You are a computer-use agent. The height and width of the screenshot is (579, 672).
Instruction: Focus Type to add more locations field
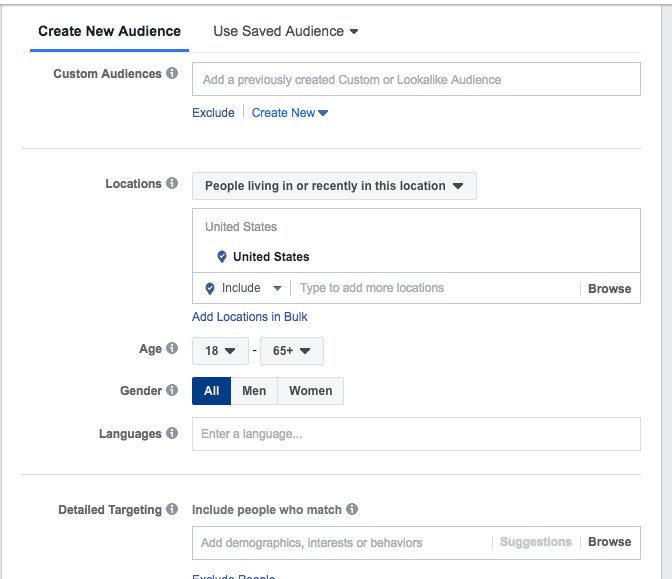(437, 288)
